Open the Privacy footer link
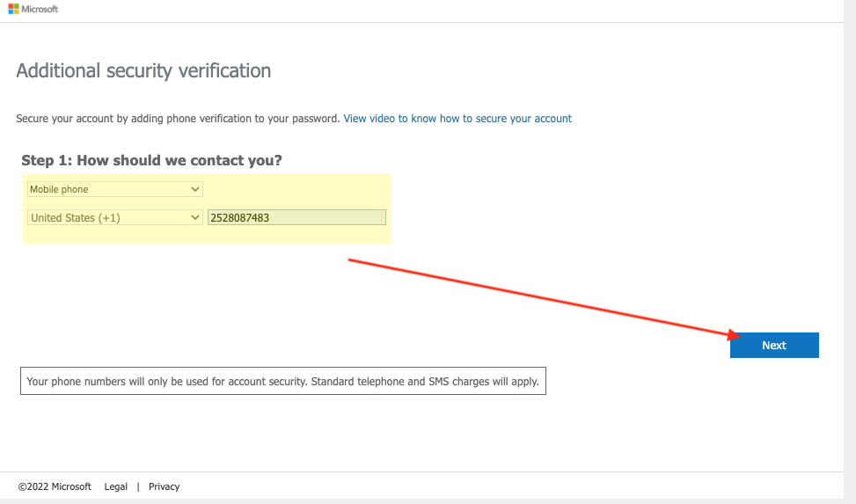The width and height of the screenshot is (856, 504). [x=164, y=486]
